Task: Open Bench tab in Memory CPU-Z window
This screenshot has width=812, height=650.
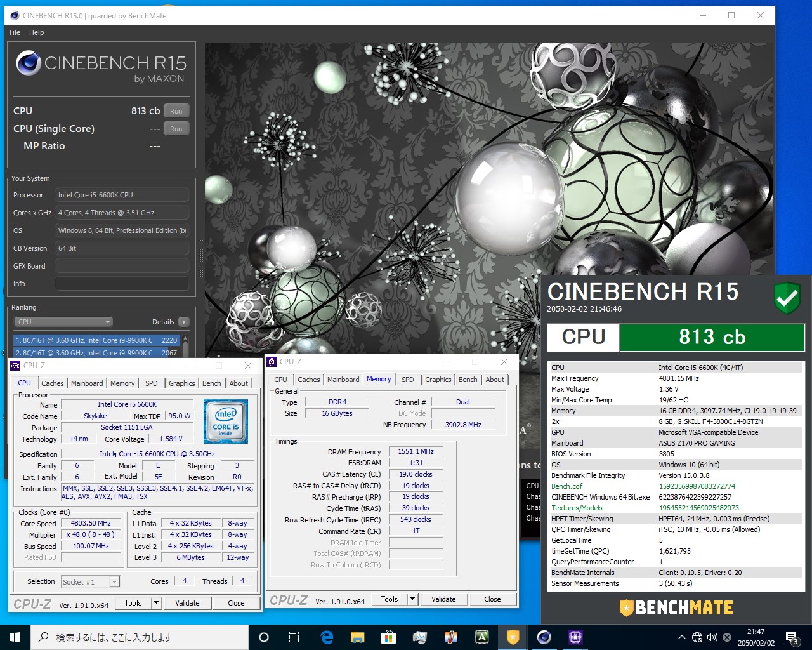Action: [x=468, y=380]
